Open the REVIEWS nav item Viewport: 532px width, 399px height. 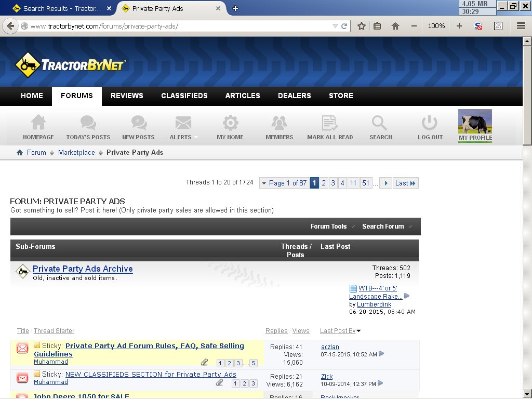point(127,96)
